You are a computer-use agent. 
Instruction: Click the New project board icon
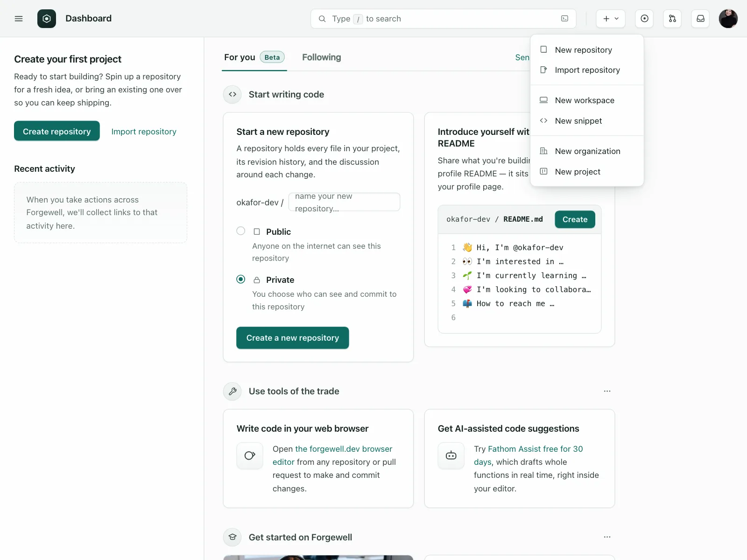tap(543, 171)
